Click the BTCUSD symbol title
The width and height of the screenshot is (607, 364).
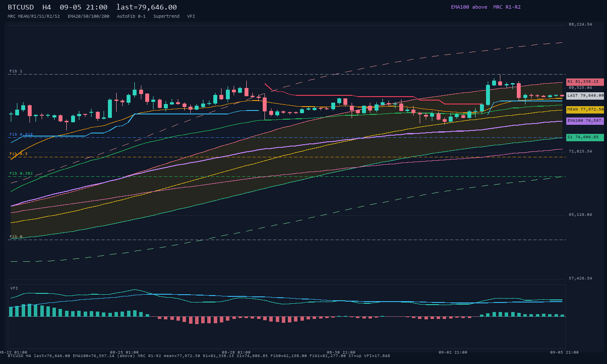tap(21, 7)
